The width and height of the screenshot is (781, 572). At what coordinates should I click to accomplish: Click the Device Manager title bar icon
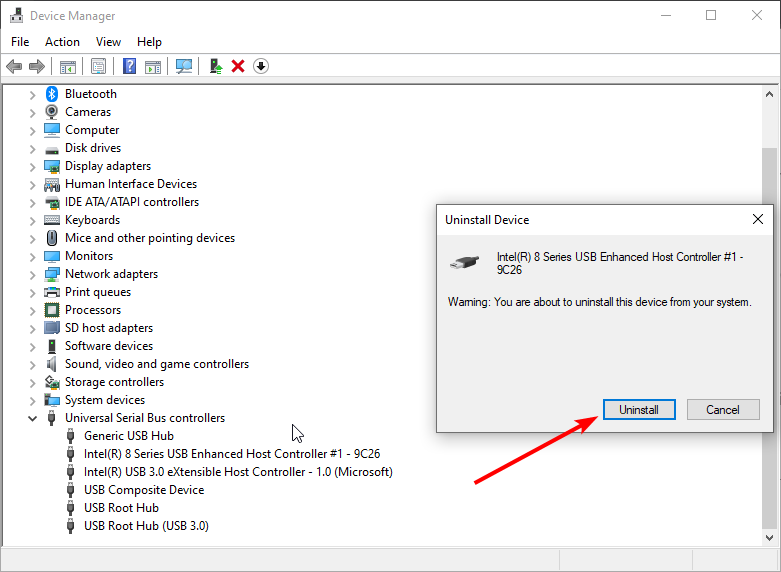pyautogui.click(x=16, y=15)
